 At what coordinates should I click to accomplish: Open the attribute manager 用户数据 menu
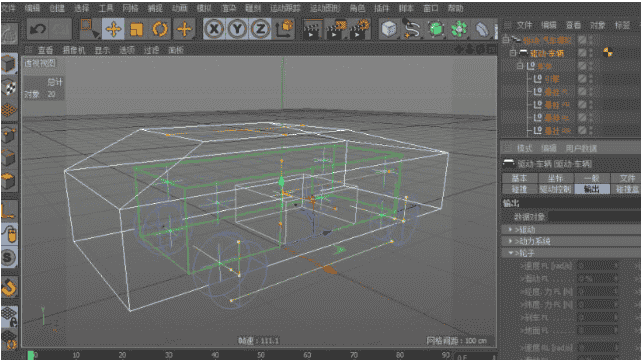tap(581, 148)
